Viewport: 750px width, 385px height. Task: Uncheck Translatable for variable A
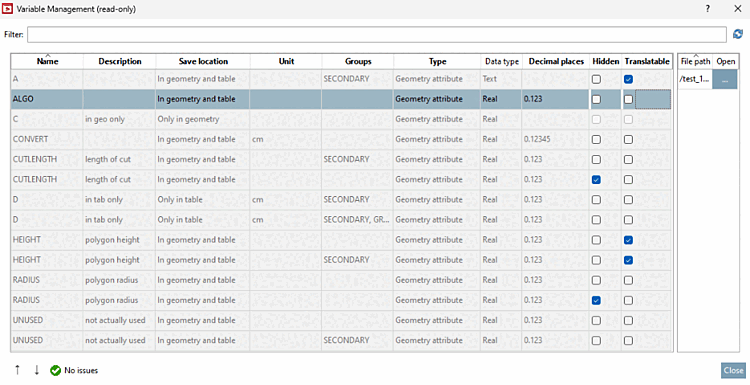click(629, 79)
